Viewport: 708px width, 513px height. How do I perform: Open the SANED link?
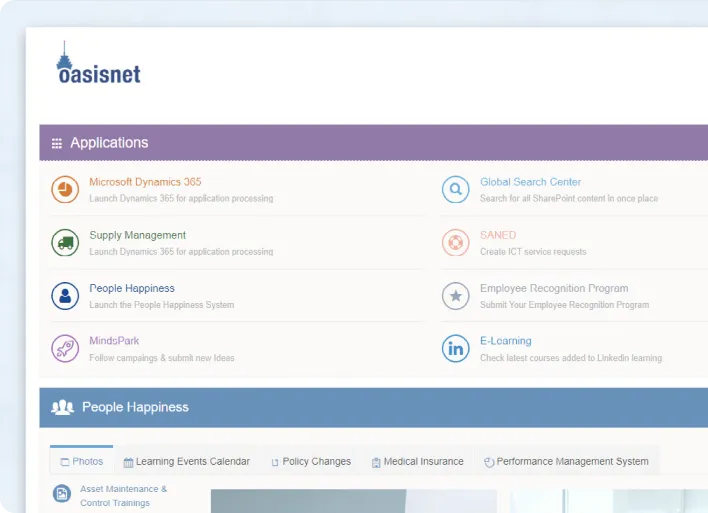click(498, 235)
